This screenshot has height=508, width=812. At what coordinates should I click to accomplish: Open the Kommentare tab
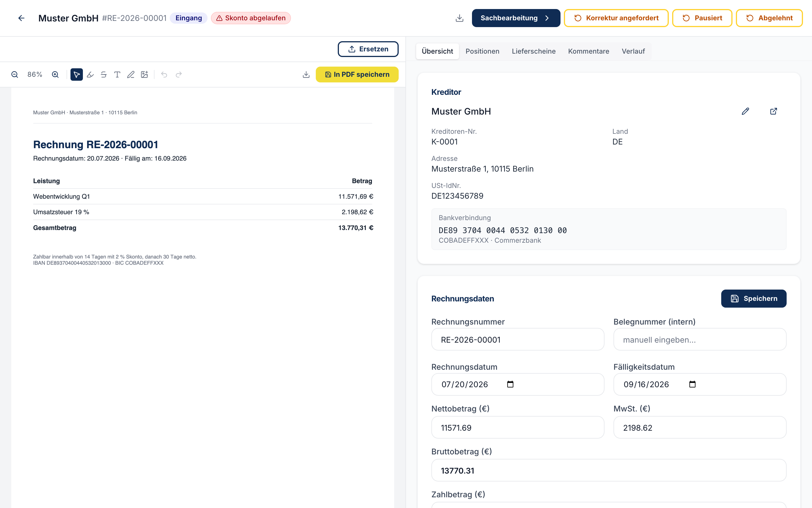(x=588, y=51)
